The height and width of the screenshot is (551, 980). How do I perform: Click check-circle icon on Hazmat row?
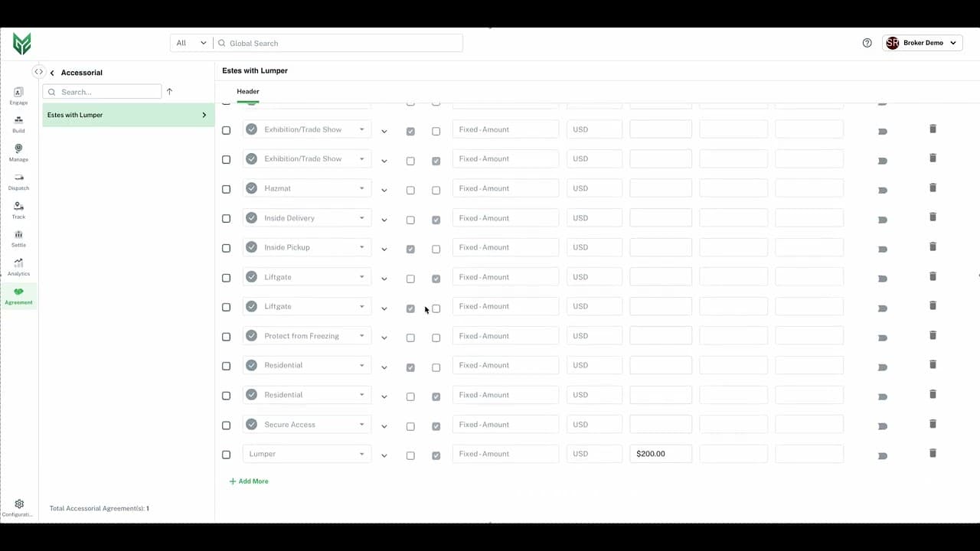pyautogui.click(x=251, y=188)
